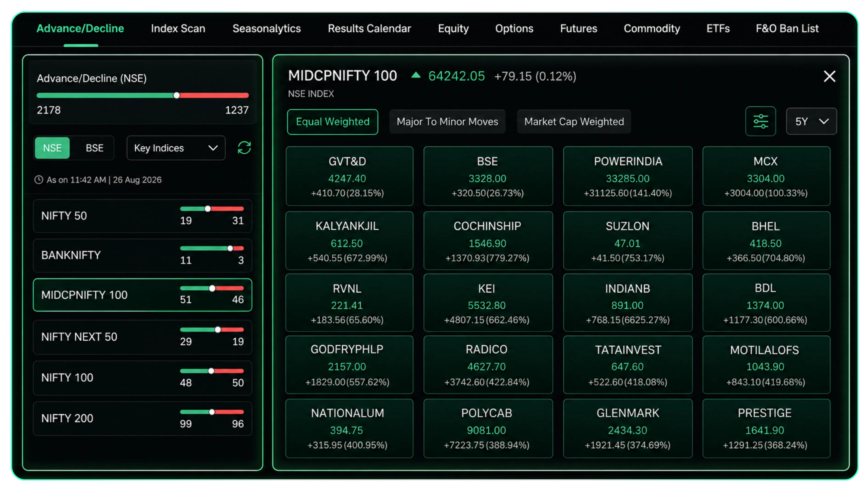Select the NIFTY 50 index row

click(142, 216)
